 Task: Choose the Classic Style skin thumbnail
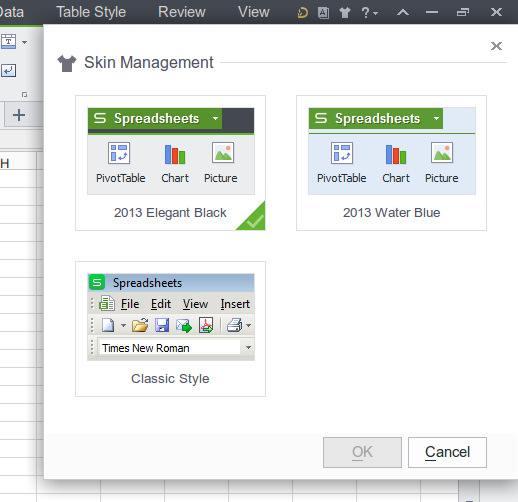point(170,329)
